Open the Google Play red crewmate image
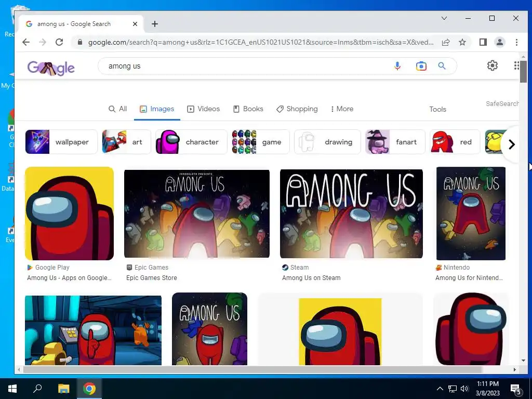 (69, 214)
